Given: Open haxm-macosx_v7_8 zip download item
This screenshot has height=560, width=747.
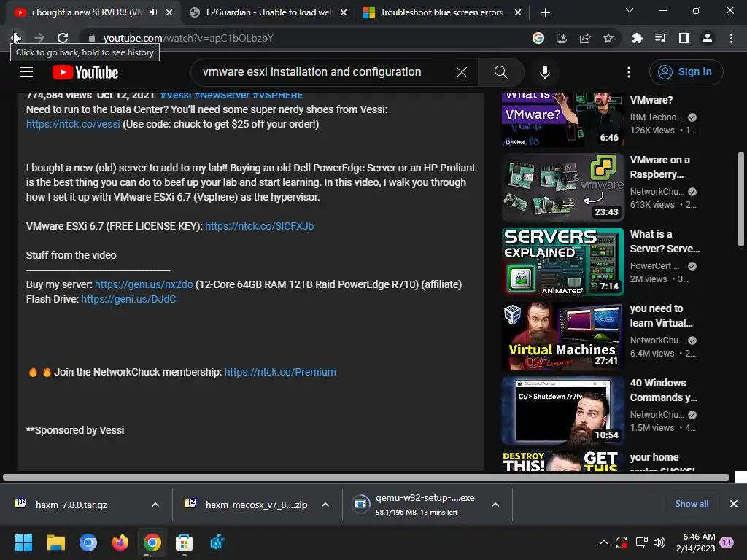Looking at the screenshot, I should coord(248,505).
